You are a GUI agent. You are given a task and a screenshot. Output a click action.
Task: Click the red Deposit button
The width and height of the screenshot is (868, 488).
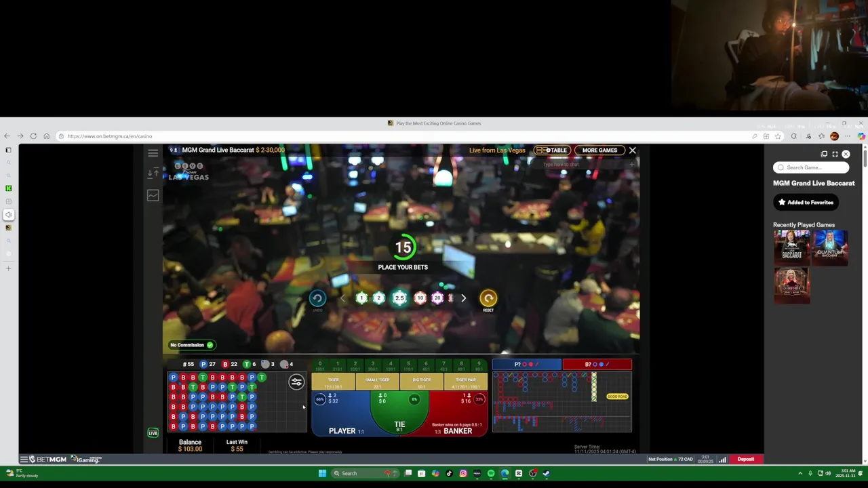pos(746,459)
